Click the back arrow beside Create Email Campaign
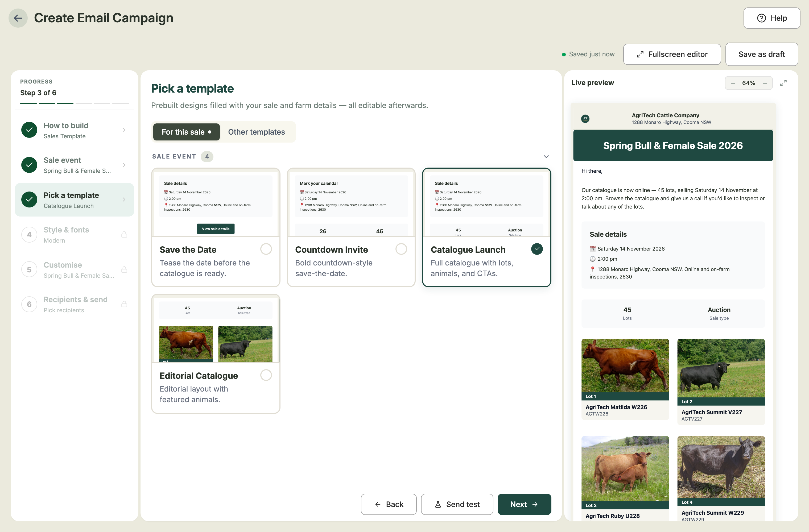Screen dimensions: 809x532 18,18
